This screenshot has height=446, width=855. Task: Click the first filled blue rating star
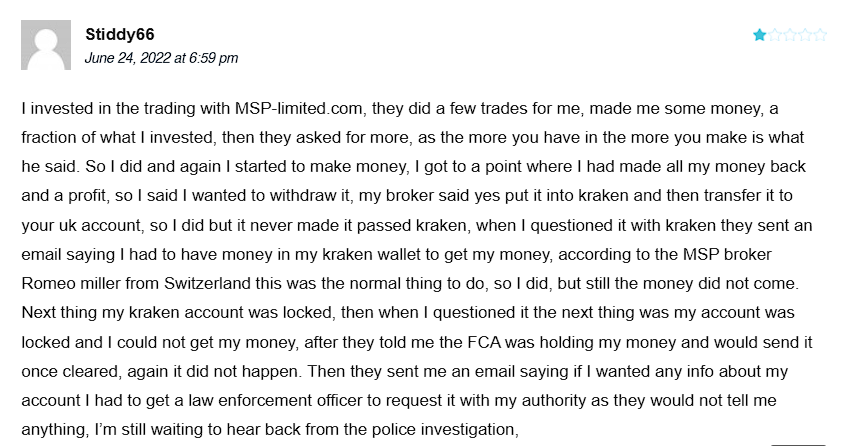click(x=760, y=35)
